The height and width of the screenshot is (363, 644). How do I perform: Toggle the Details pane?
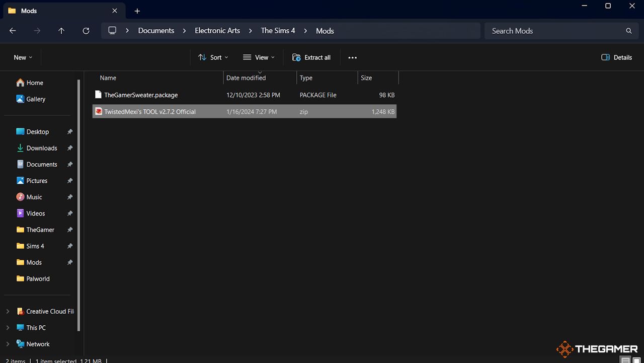pyautogui.click(x=616, y=57)
